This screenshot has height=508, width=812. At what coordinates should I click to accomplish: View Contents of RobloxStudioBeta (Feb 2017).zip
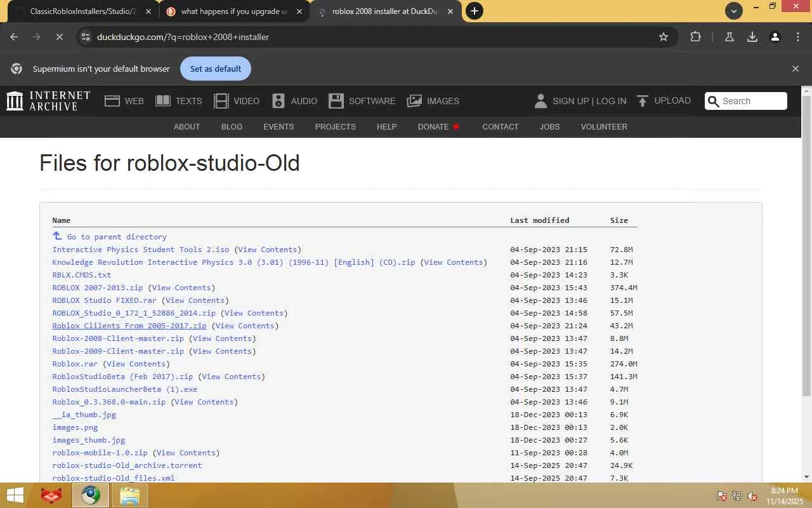232,377
